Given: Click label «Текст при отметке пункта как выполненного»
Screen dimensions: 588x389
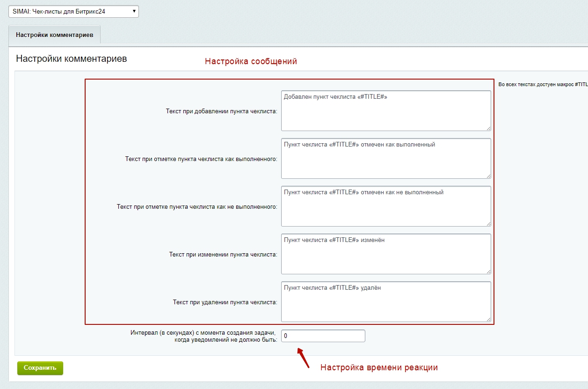Looking at the screenshot, I should click(201, 159).
